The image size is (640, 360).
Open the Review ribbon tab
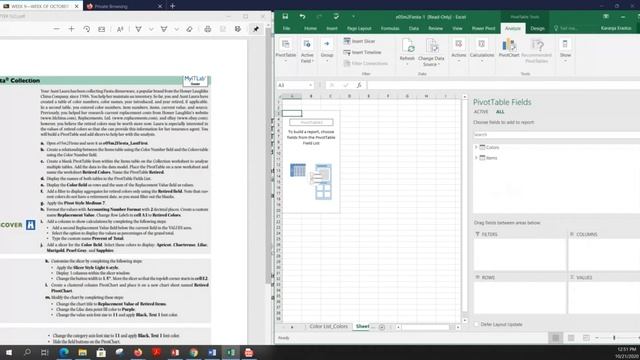tap(436, 28)
